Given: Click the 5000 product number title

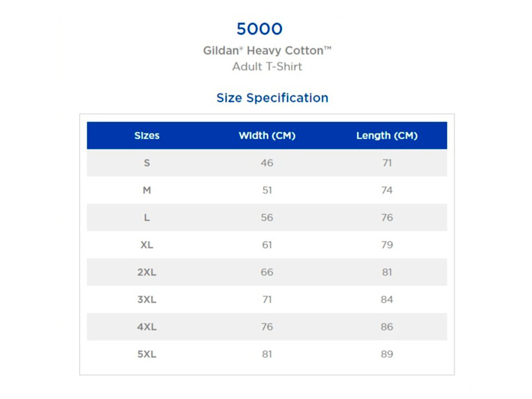Looking at the screenshot, I should click(259, 29).
